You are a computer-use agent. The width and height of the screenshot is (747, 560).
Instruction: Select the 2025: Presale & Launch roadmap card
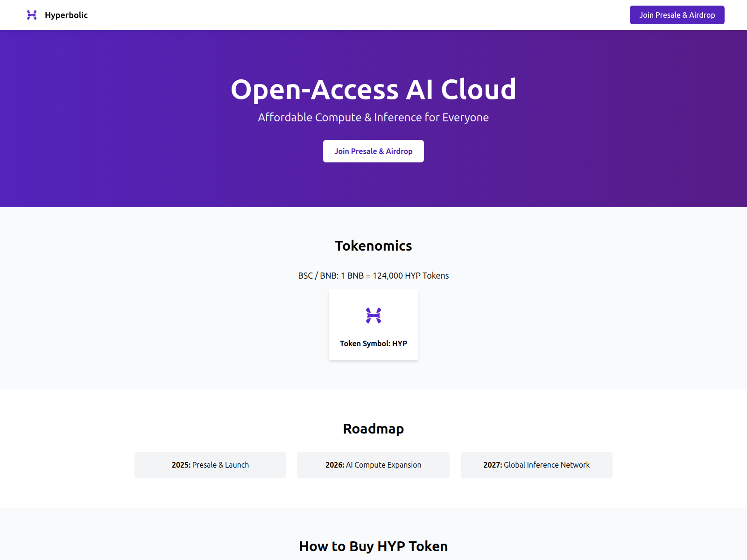[210, 465]
